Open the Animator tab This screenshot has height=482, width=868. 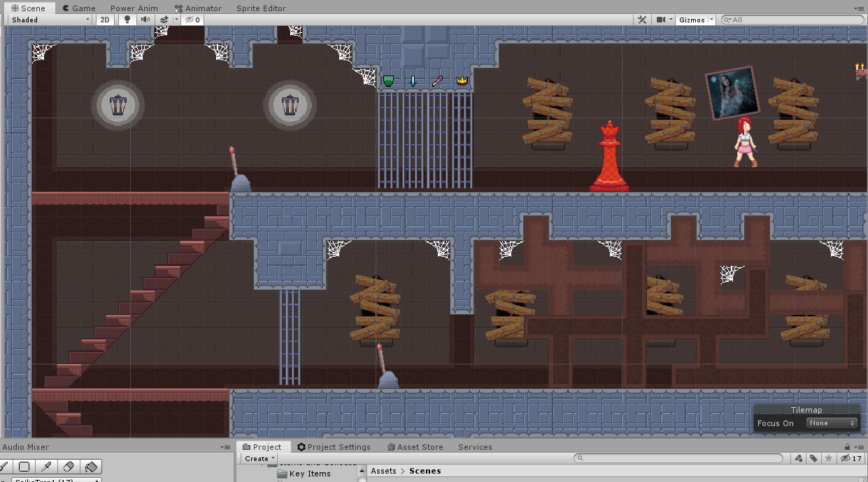click(x=198, y=8)
